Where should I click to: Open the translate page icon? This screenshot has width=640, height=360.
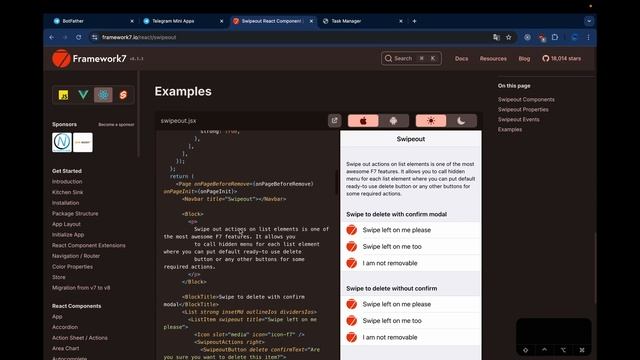coord(496,37)
